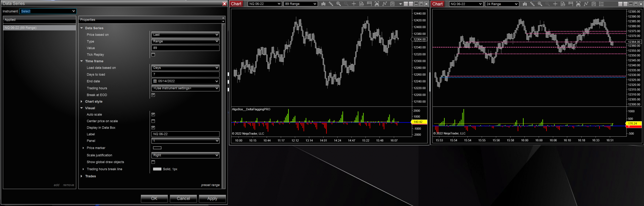The width and height of the screenshot is (644, 206).
Task: Open Chart Trader in 89 Range chart
Action: click(x=369, y=4)
